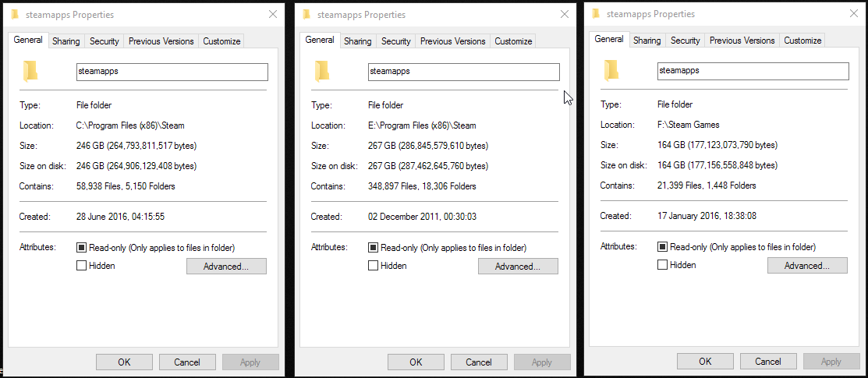
Task: Click the large folder icon in the C:\Program Files window
Action: point(30,72)
